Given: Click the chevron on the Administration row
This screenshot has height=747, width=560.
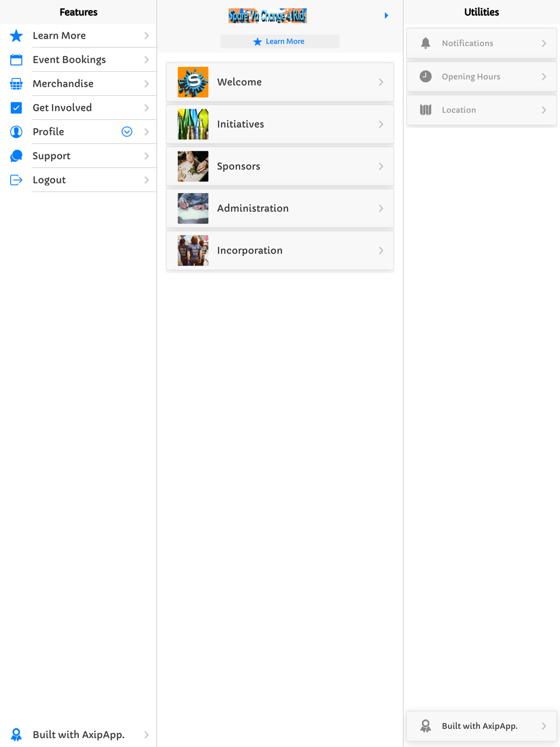Looking at the screenshot, I should [381, 208].
